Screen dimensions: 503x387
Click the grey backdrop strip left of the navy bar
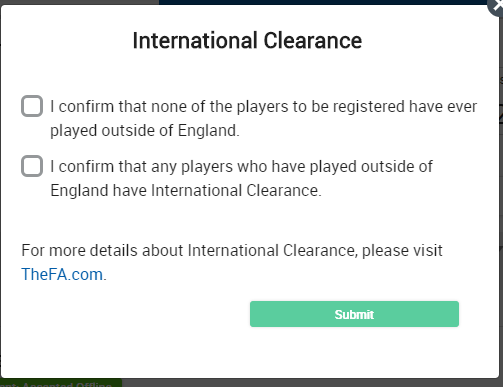pos(79,2)
